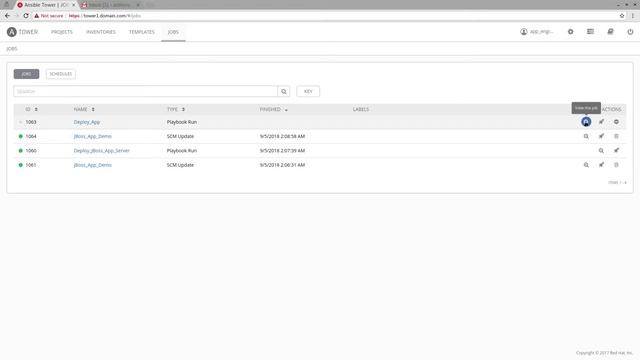Sort jobs by ID column
The image size is (640, 360).
click(31, 109)
